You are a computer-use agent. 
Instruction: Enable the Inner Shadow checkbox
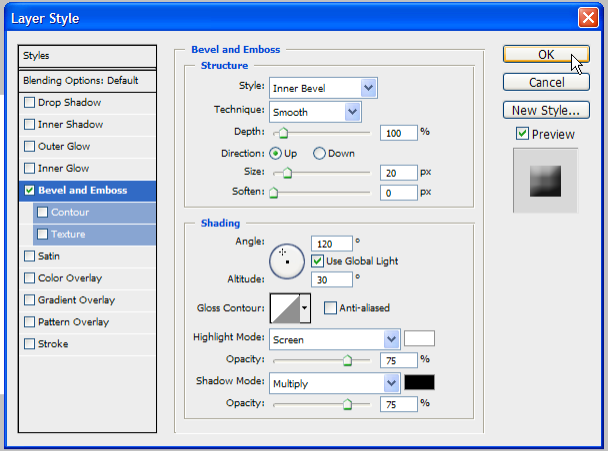29,124
